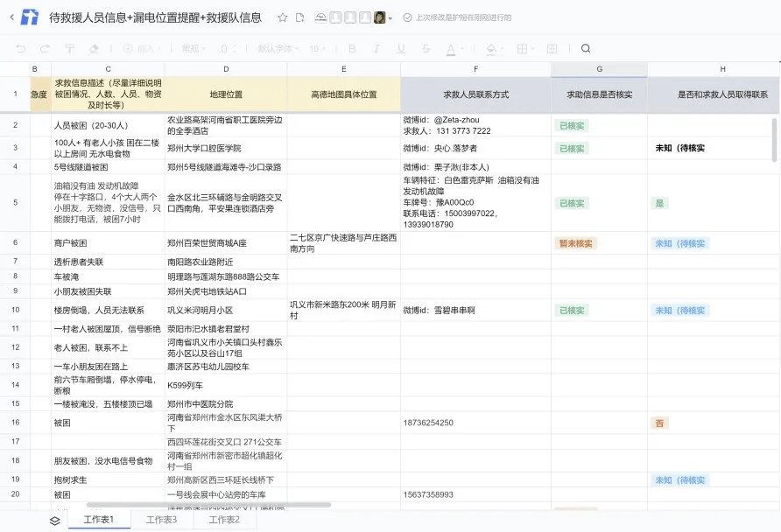
Task: Click the horizontal scrollbar at bottom
Action: click(x=208, y=505)
